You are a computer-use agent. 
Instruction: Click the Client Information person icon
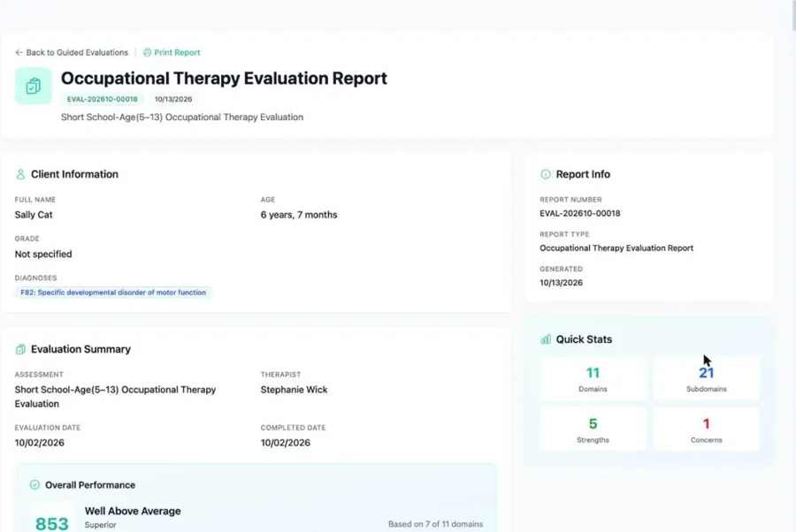(20, 174)
